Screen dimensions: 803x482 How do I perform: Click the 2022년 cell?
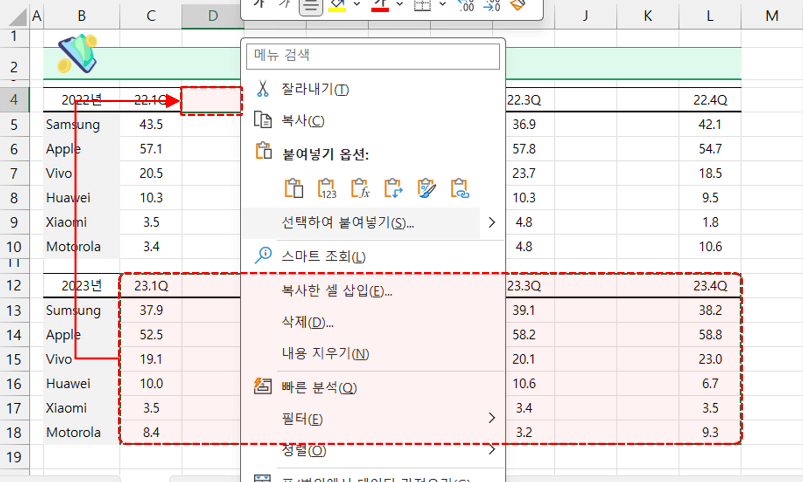click(81, 100)
